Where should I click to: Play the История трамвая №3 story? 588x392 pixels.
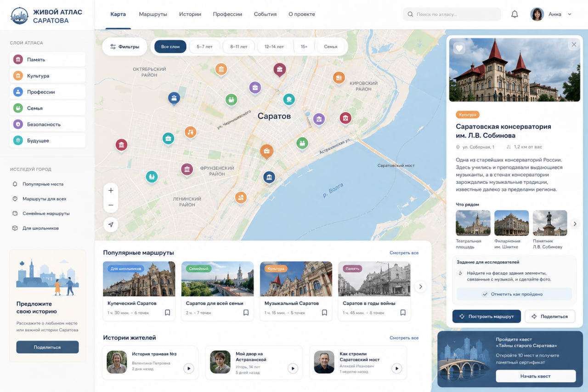point(188,368)
